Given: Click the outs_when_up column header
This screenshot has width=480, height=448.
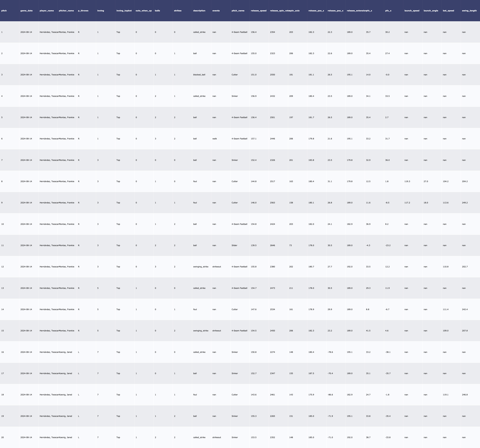Looking at the screenshot, I should 143,11.
